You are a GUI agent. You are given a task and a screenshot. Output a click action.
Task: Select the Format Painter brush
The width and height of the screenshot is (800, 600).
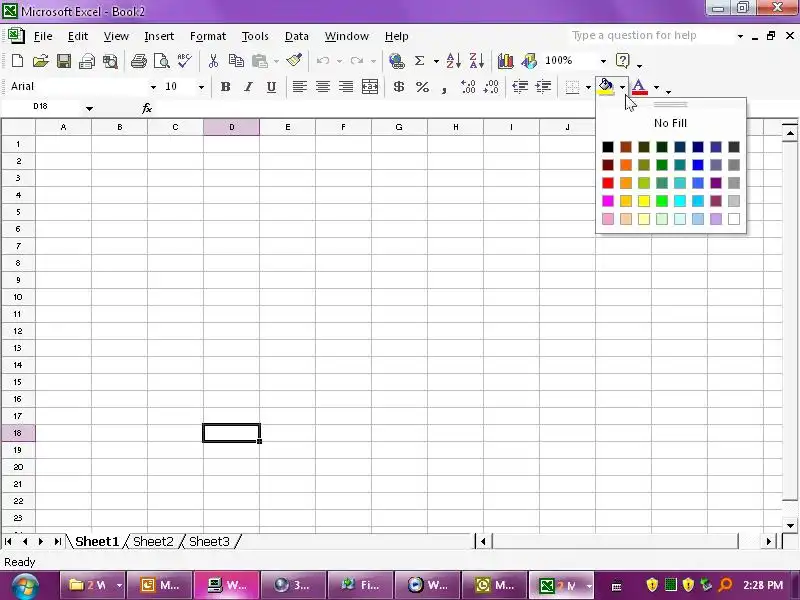[294, 60]
